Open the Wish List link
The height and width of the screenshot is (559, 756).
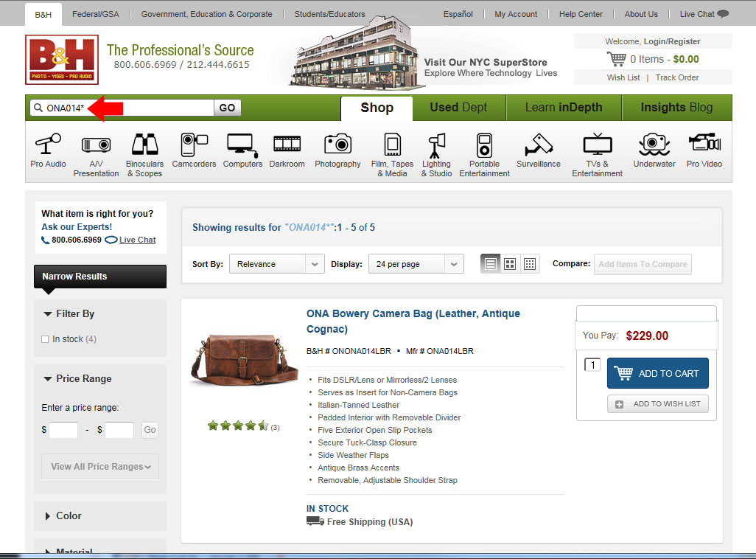coord(623,77)
